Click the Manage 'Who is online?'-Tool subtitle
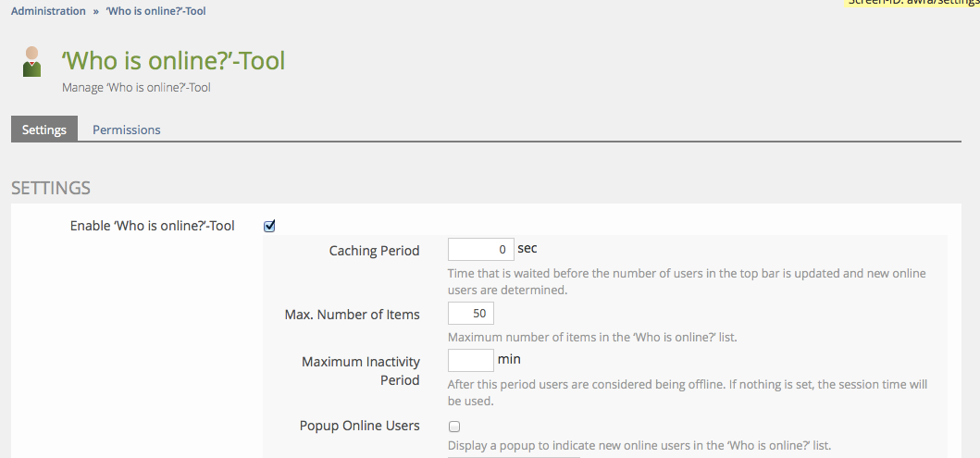980x458 pixels. click(x=136, y=88)
